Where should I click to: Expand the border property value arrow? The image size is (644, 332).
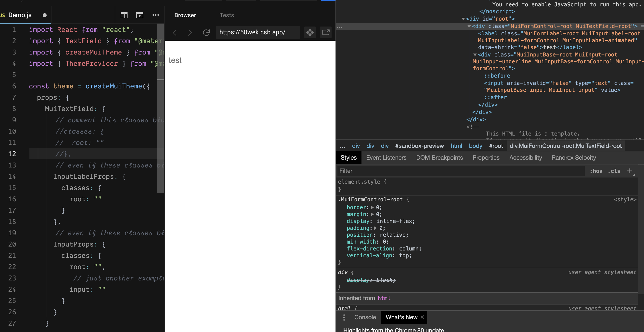pos(372,207)
